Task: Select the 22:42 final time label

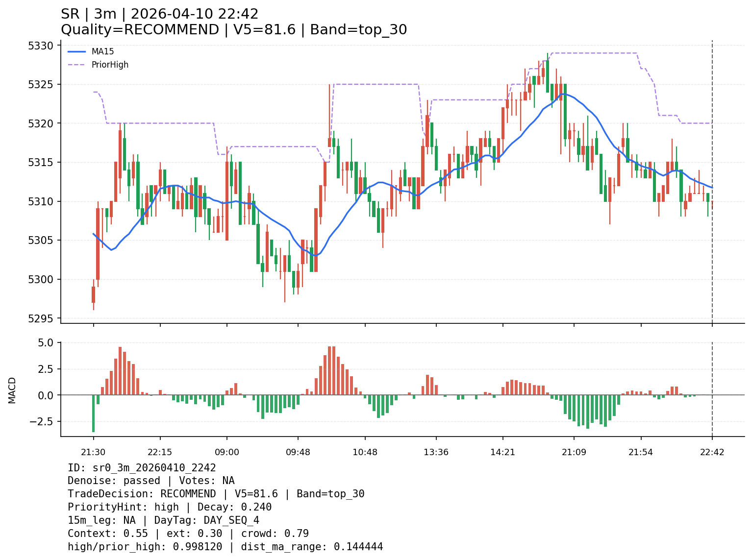Action: tap(712, 452)
